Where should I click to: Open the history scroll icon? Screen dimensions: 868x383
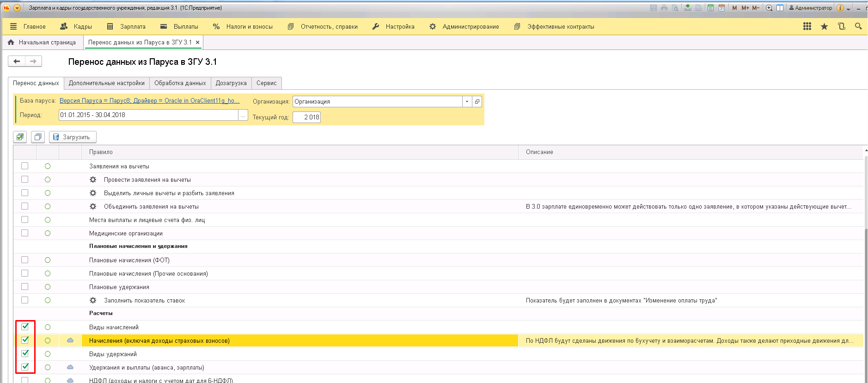pos(841,26)
